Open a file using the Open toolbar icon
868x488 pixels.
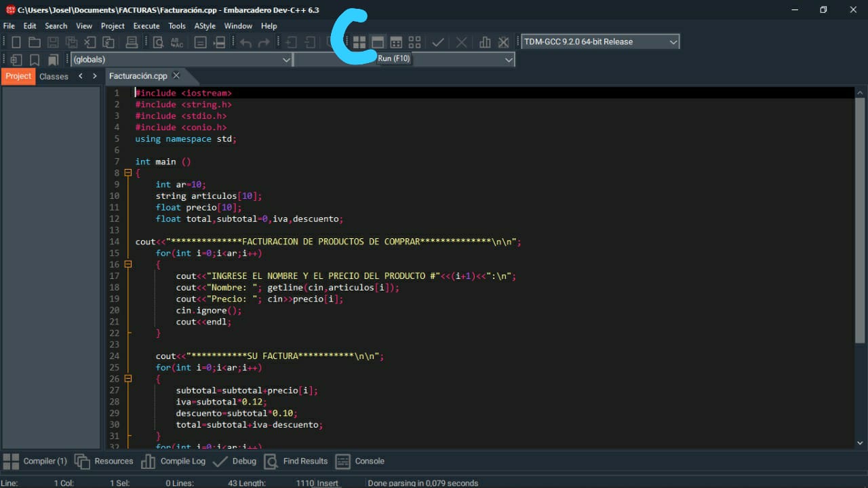[34, 41]
